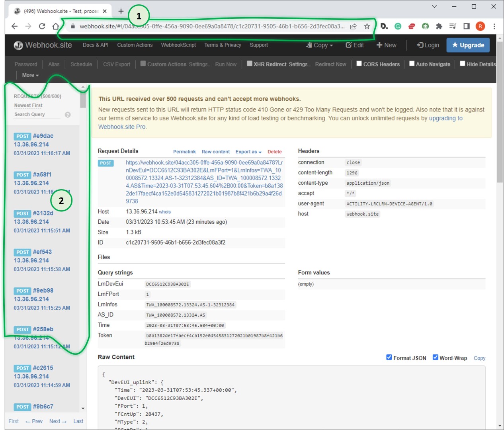Select request #e9dac in the list
Image resolution: width=504 pixels, height=430 pixels.
[x=42, y=144]
